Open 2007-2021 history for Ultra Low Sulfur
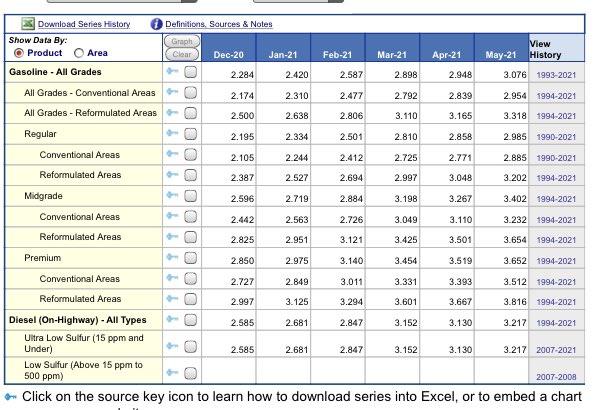Viewport: 609px width, 410px height. 556,350
